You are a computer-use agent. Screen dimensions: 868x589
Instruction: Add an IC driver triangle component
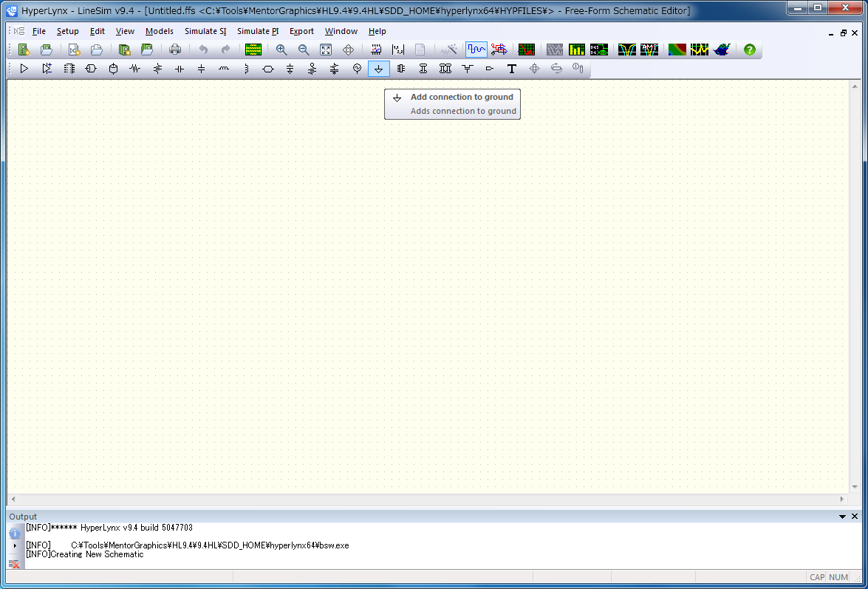24,69
